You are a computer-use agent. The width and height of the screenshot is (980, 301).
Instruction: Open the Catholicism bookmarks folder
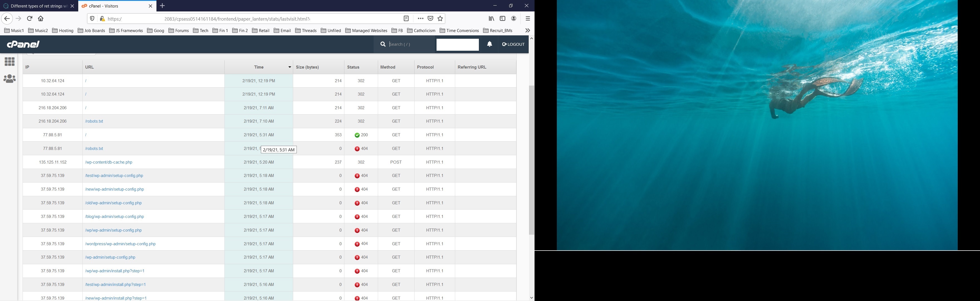pyautogui.click(x=421, y=30)
